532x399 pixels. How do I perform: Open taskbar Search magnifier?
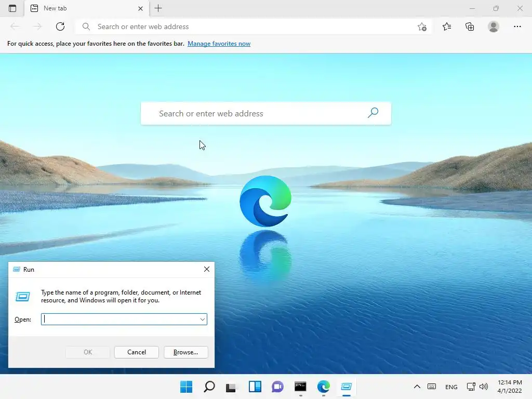209,387
